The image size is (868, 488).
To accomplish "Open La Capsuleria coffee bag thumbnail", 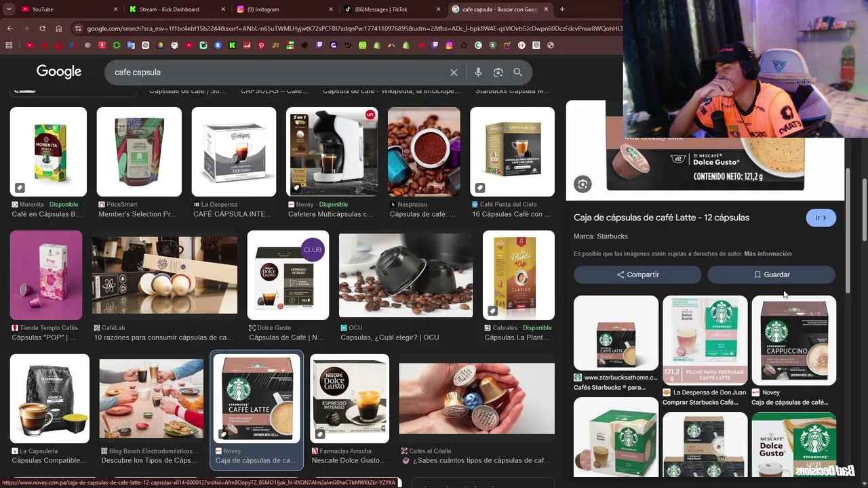I will point(50,399).
